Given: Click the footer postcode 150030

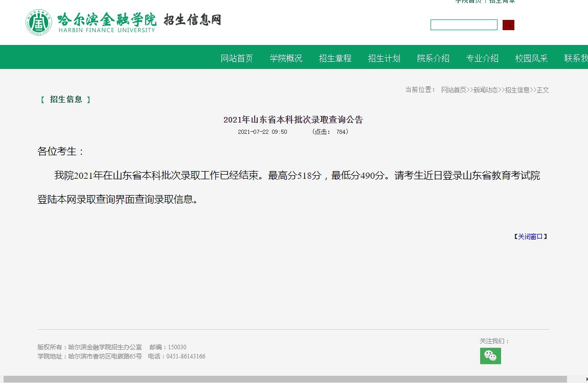Looking at the screenshot, I should [x=177, y=347].
